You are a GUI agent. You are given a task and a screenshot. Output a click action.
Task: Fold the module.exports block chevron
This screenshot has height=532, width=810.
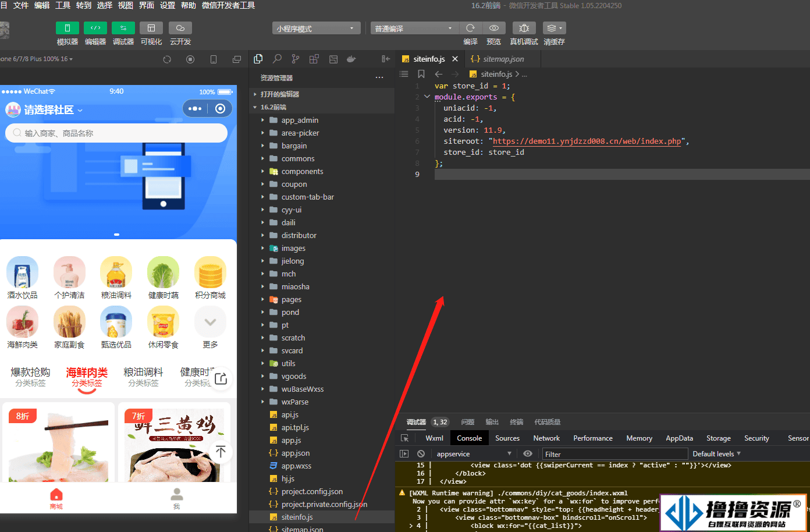(427, 97)
